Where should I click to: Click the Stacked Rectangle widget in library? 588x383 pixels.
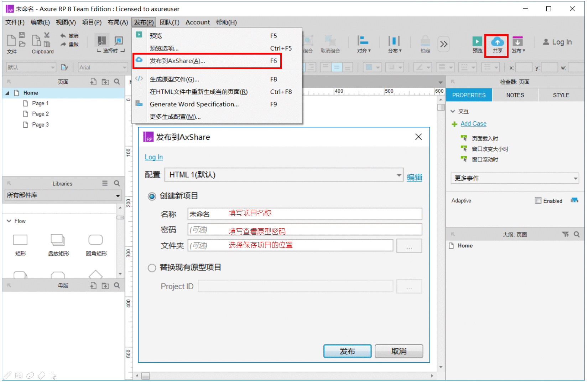point(58,240)
